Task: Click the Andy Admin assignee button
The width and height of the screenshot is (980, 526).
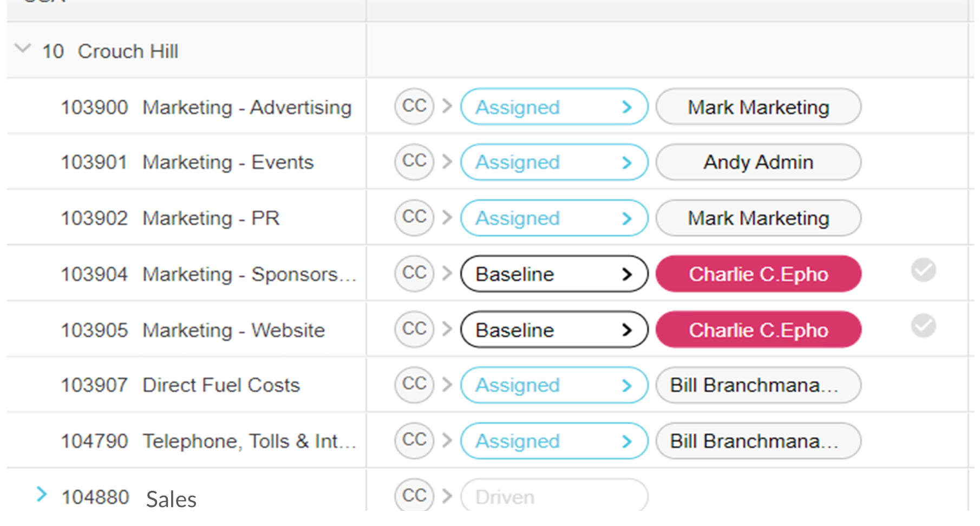Action: [758, 162]
